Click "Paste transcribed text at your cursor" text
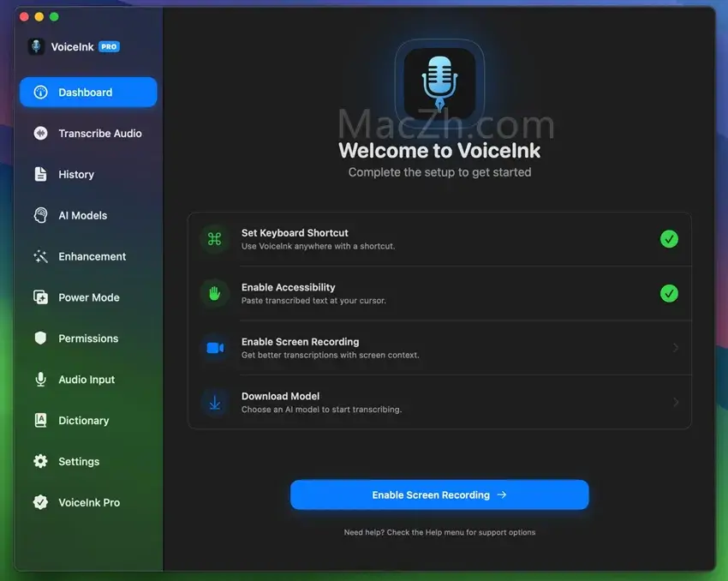728x581 pixels. click(x=313, y=301)
